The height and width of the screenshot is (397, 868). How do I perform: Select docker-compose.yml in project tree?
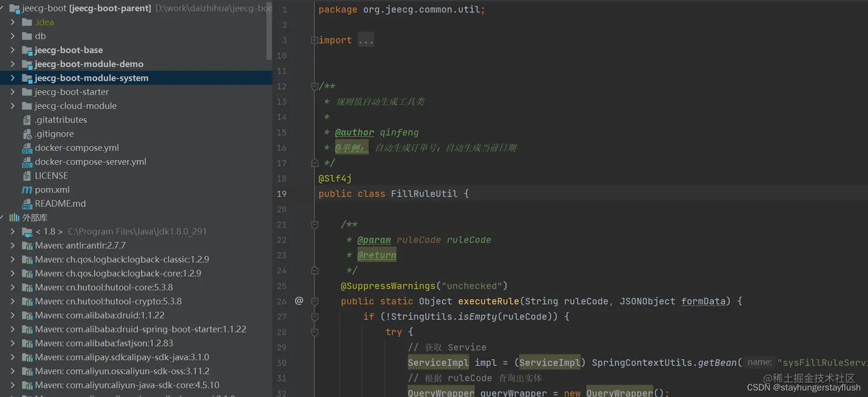pyautogui.click(x=77, y=148)
